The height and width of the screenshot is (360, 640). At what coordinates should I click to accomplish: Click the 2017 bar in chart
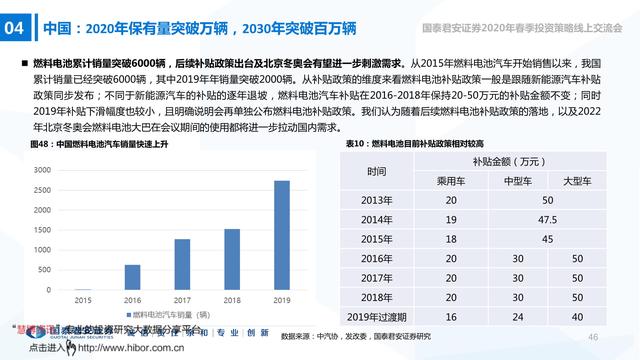click(182, 264)
